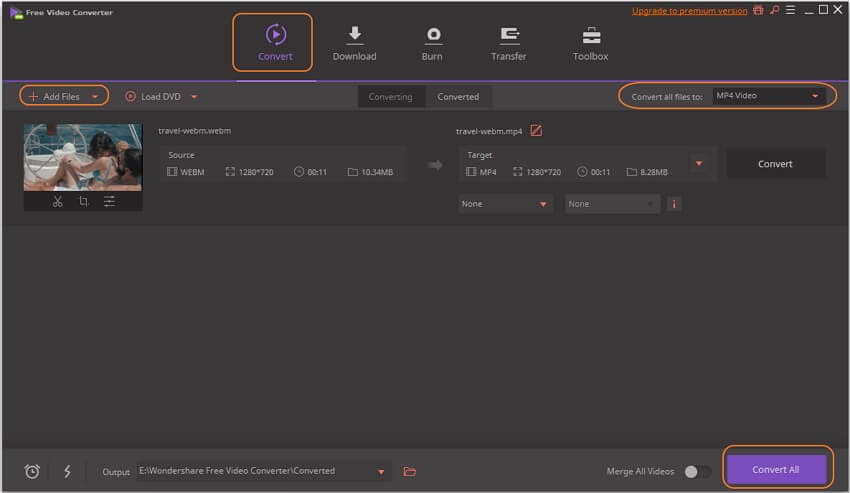Open the hamburger menu icon
The width and height of the screenshot is (850, 493).
click(x=790, y=10)
